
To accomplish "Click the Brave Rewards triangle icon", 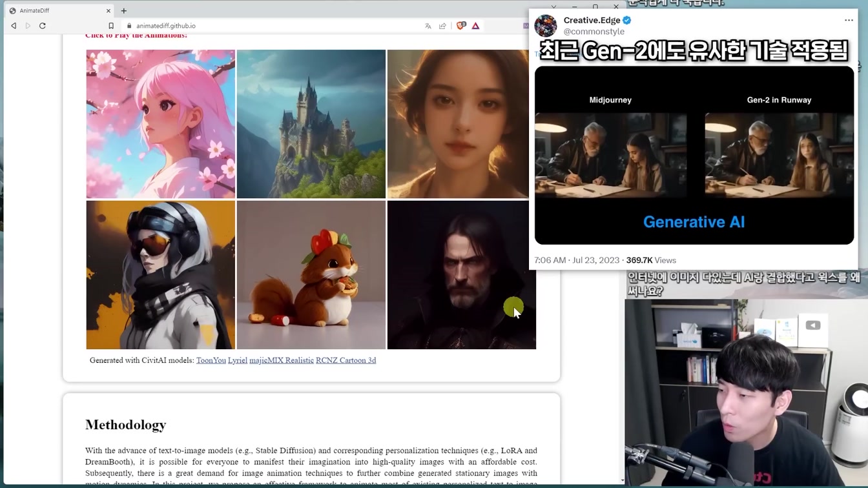I will coord(475,26).
